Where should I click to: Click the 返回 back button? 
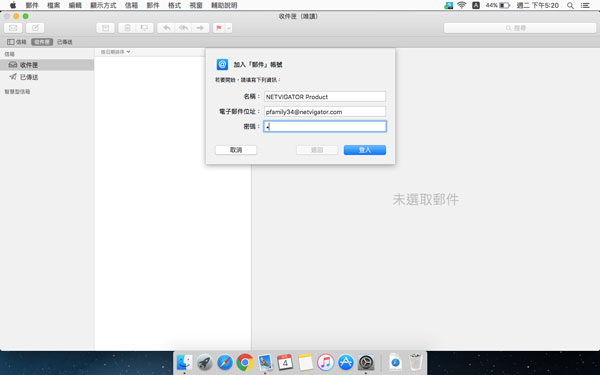[x=317, y=150]
